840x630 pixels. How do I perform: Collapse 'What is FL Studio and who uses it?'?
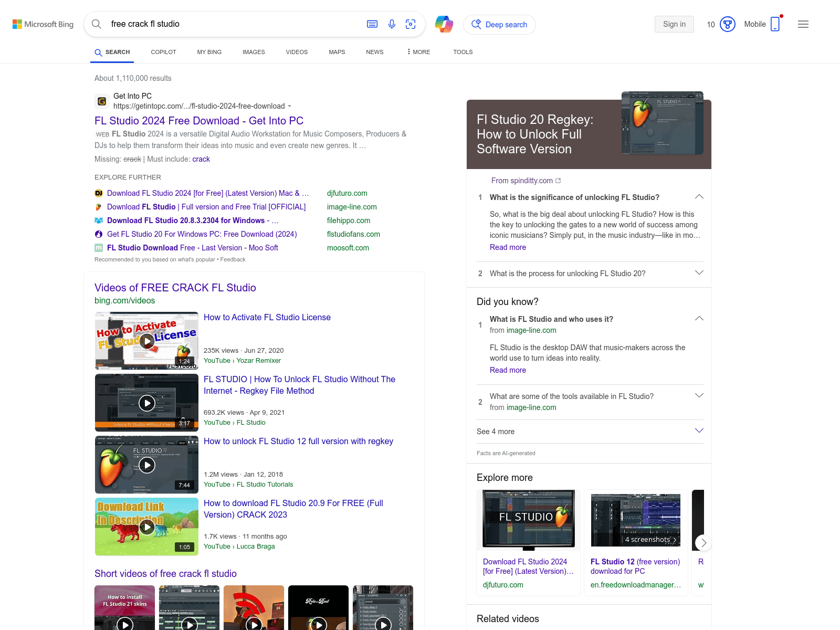699,319
